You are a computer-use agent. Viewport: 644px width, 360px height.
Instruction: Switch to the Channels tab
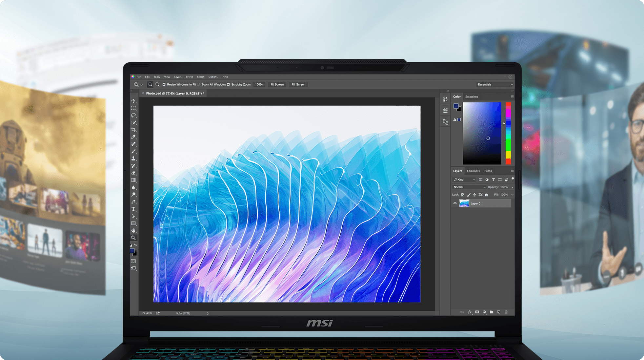(473, 171)
